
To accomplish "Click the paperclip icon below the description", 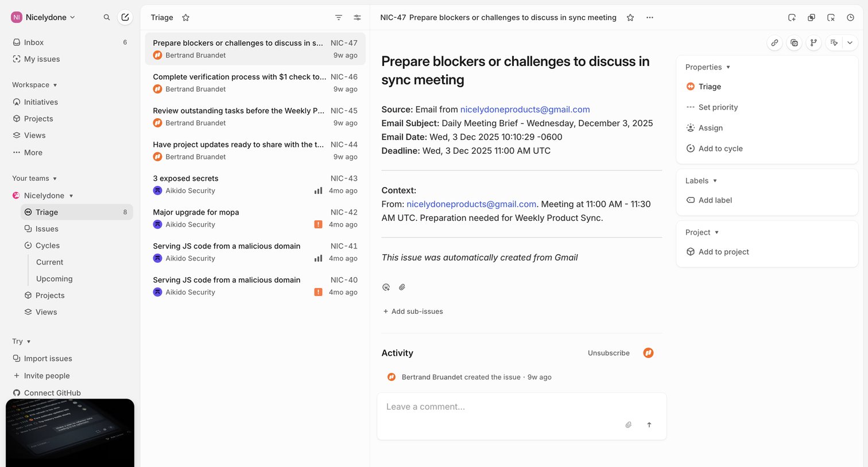I will tap(402, 287).
